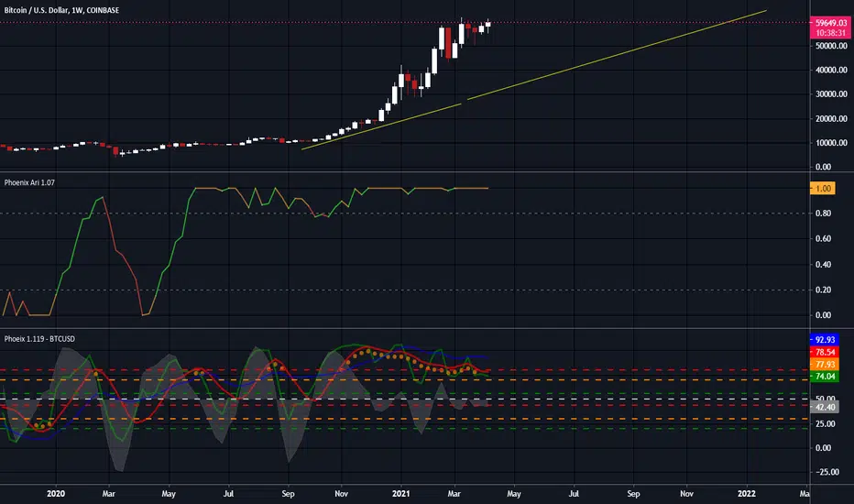Click the gray 42.40 value tag
This screenshot has height=504, width=854.
click(825, 407)
